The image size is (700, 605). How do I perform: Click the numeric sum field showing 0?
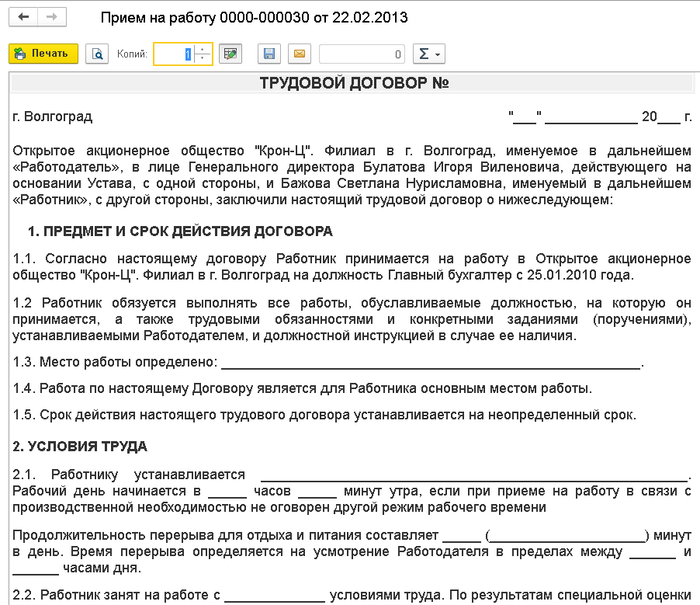tap(362, 54)
